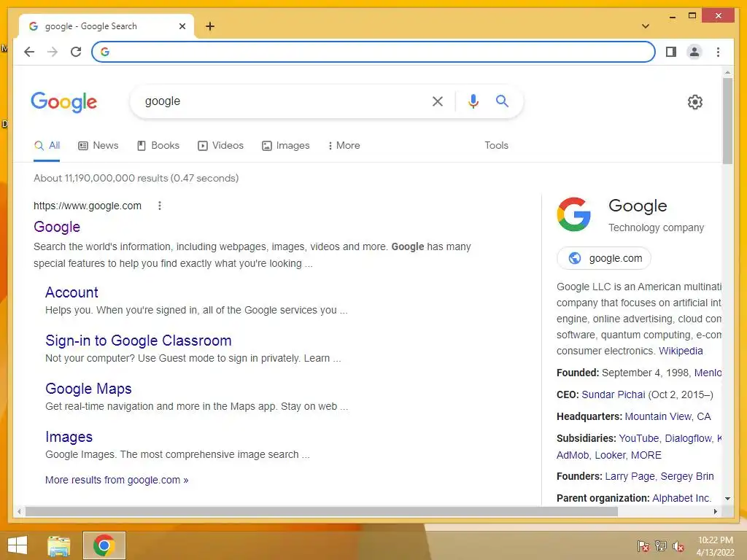This screenshot has width=747, height=560.
Task: Open the Dialogflow subsidiary link
Action: point(689,438)
